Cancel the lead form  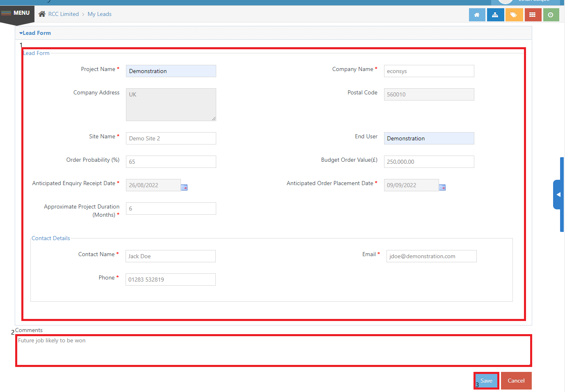coord(516,381)
